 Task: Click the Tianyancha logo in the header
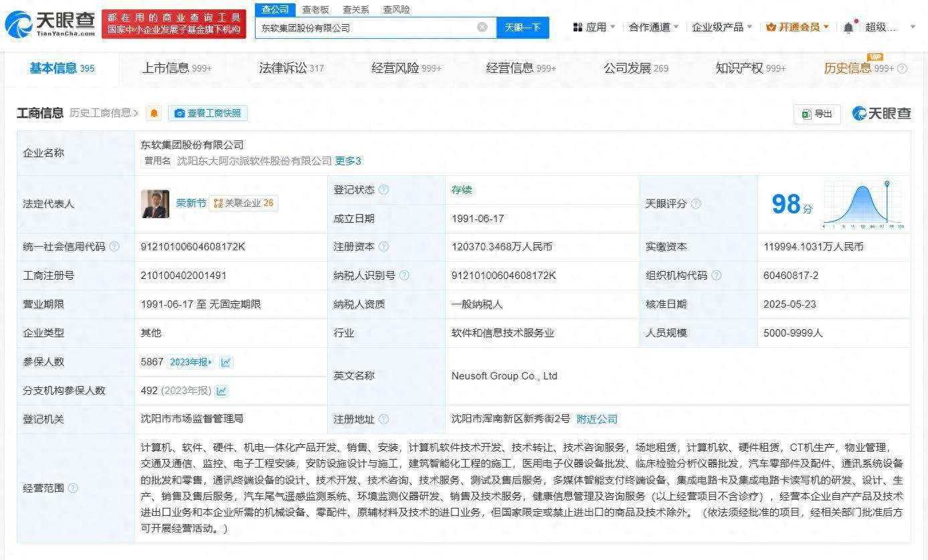[x=50, y=24]
